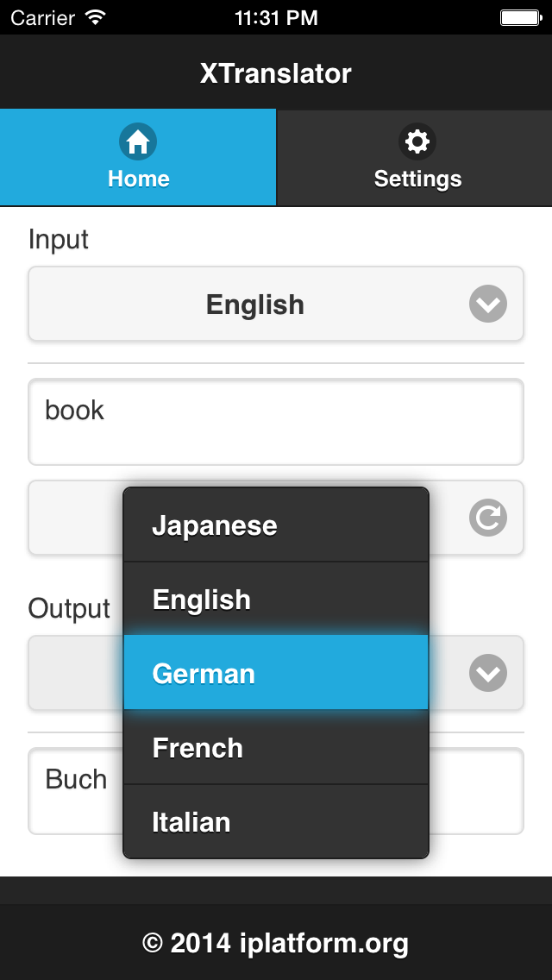Viewport: 552px width, 980px height.
Task: Open the English input language dropdown
Action: [276, 304]
